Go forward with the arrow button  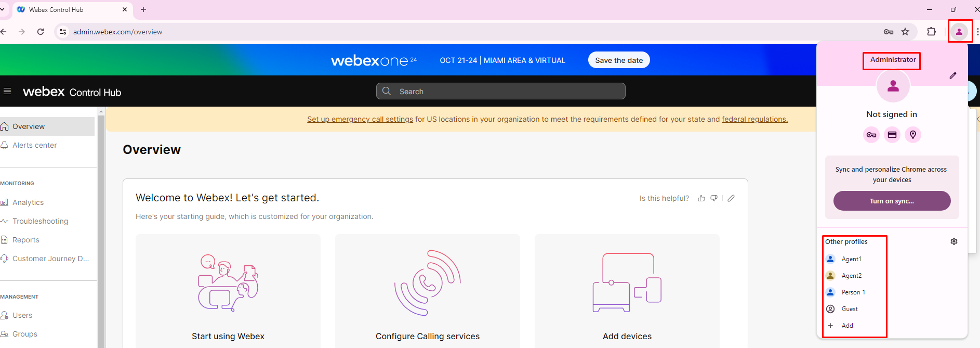tap(22, 32)
